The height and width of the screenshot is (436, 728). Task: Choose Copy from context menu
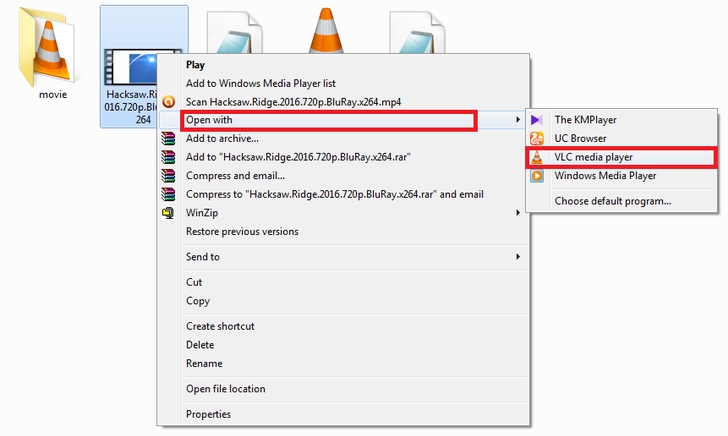(198, 301)
